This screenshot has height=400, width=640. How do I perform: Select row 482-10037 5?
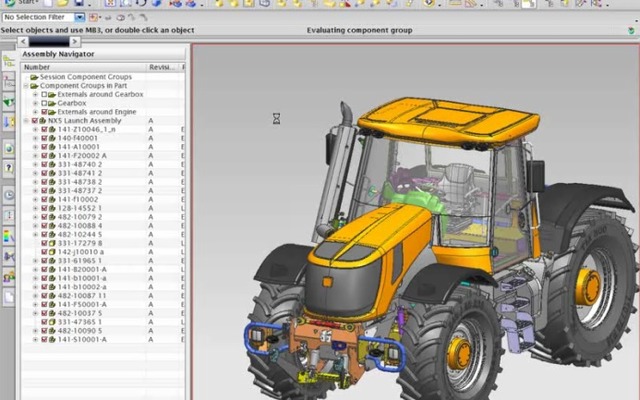click(x=103, y=313)
